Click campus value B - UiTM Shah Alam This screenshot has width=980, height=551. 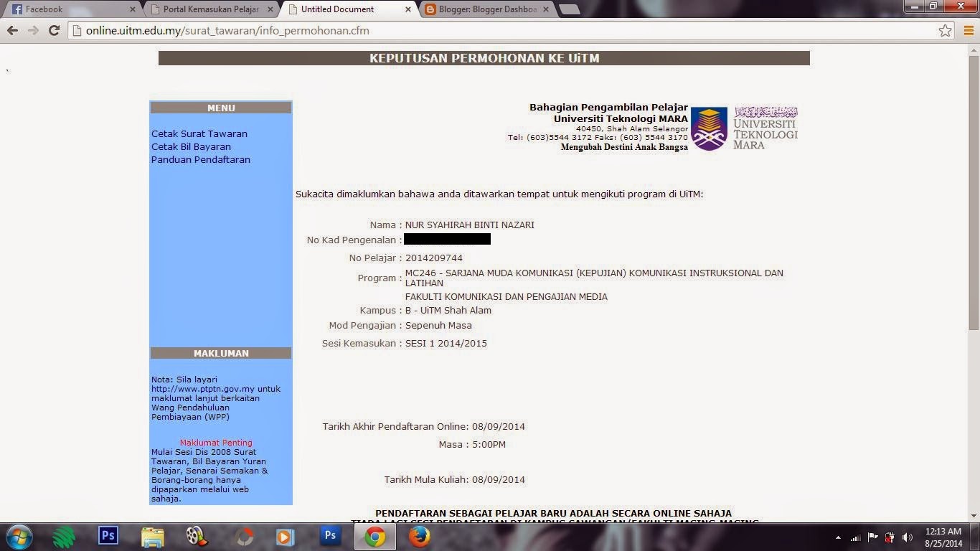point(448,310)
